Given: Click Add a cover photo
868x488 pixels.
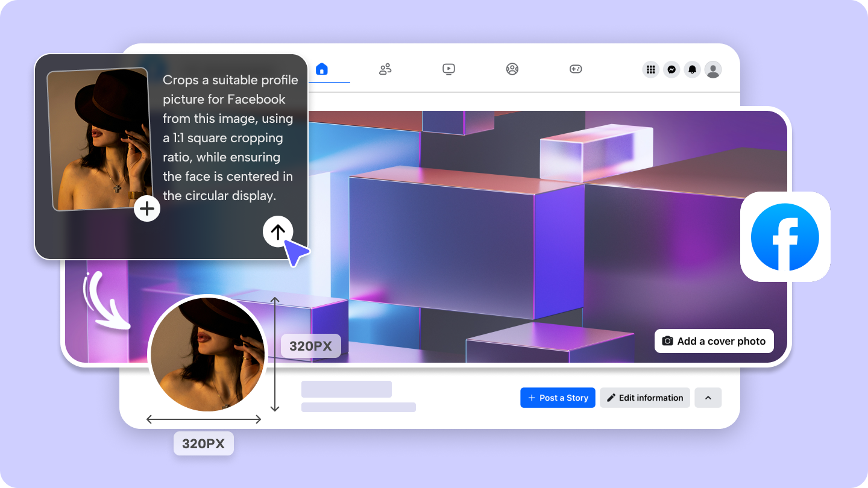Looking at the screenshot, I should [x=714, y=341].
